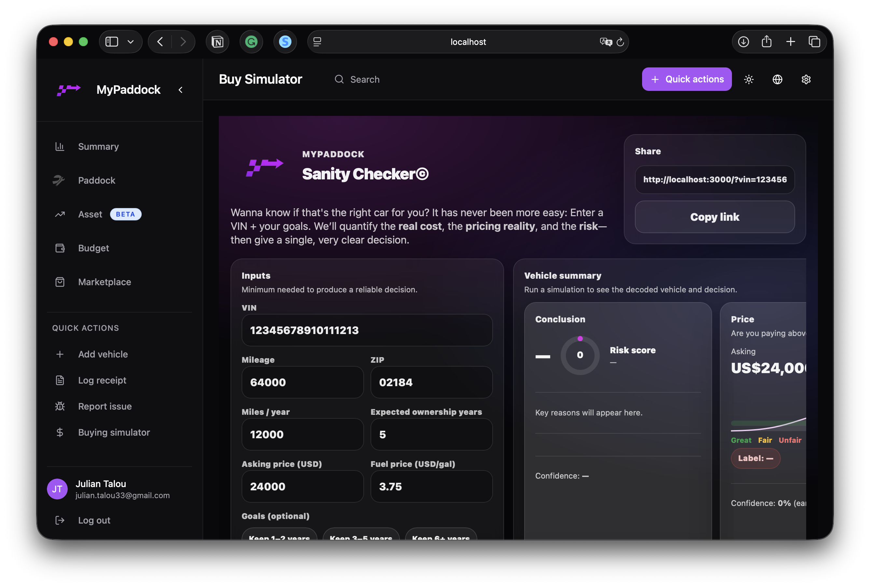Click the Safari translate page icon
The image size is (870, 588).
(x=605, y=42)
